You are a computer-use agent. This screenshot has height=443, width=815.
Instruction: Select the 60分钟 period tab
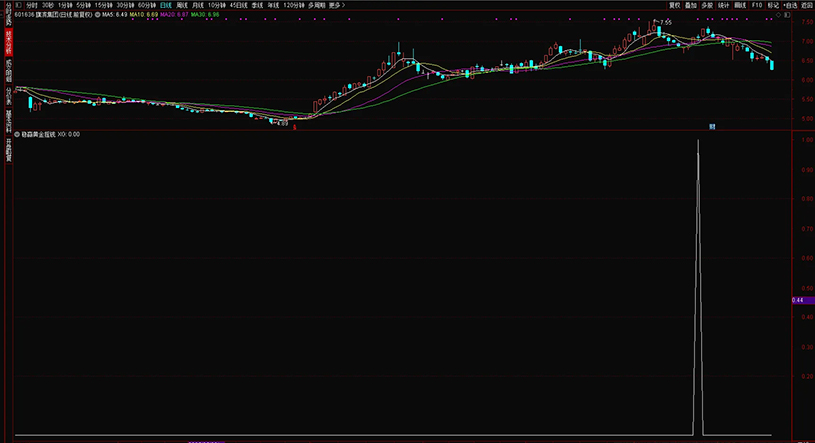pos(147,5)
